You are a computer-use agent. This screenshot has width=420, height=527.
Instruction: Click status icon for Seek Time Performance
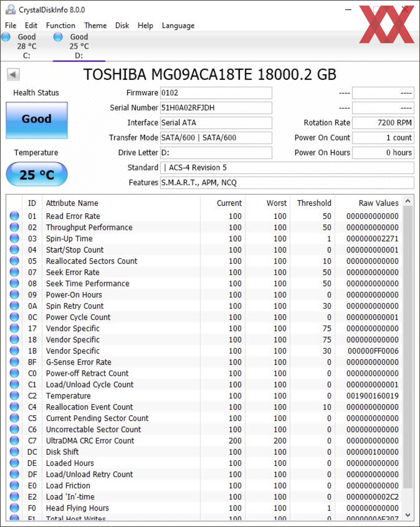14,283
